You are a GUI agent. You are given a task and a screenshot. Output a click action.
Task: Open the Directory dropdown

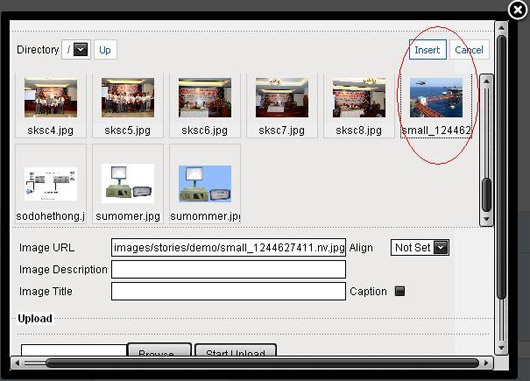click(76, 50)
